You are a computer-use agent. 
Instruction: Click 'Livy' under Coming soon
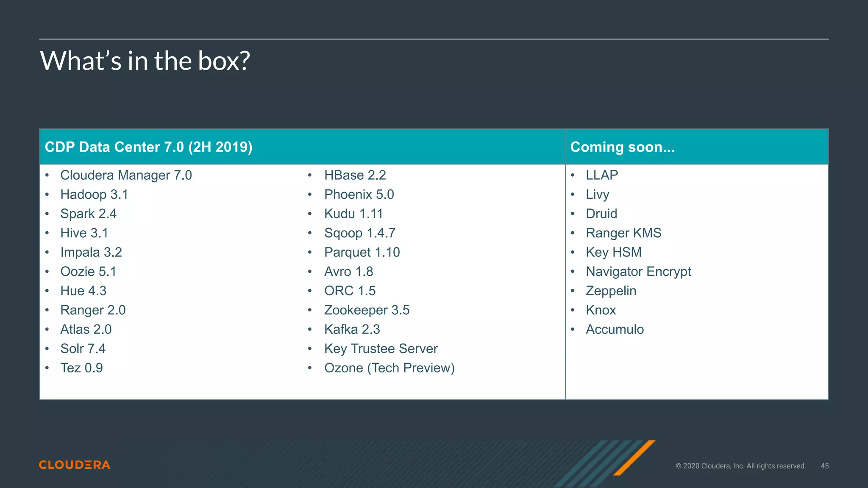[x=598, y=194]
